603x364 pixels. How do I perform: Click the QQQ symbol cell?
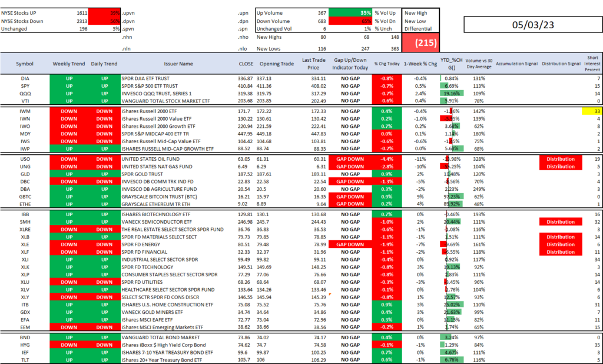(25, 94)
